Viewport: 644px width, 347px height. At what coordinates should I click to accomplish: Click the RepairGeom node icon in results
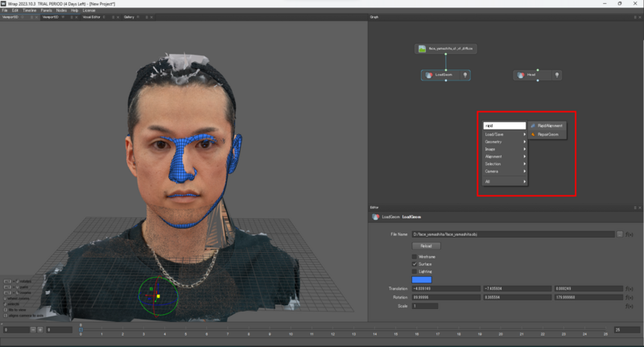(533, 134)
